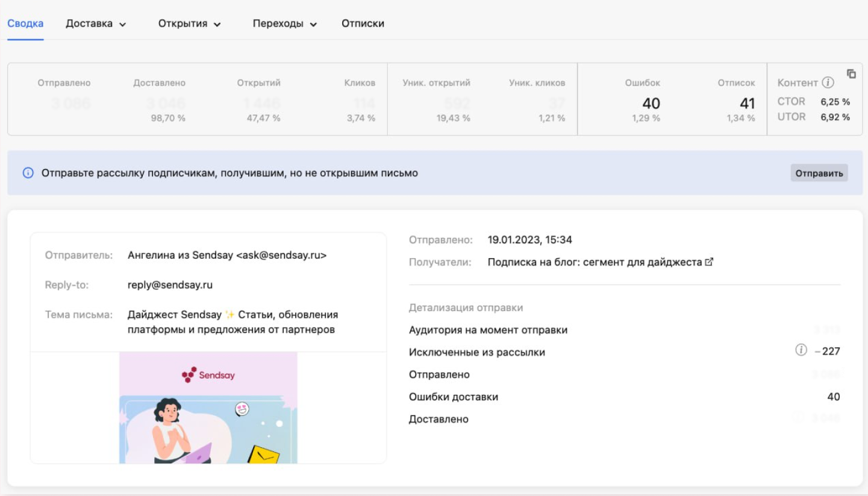Expand the Переходы dropdown chevron
The height and width of the screenshot is (496, 868).
click(x=313, y=25)
